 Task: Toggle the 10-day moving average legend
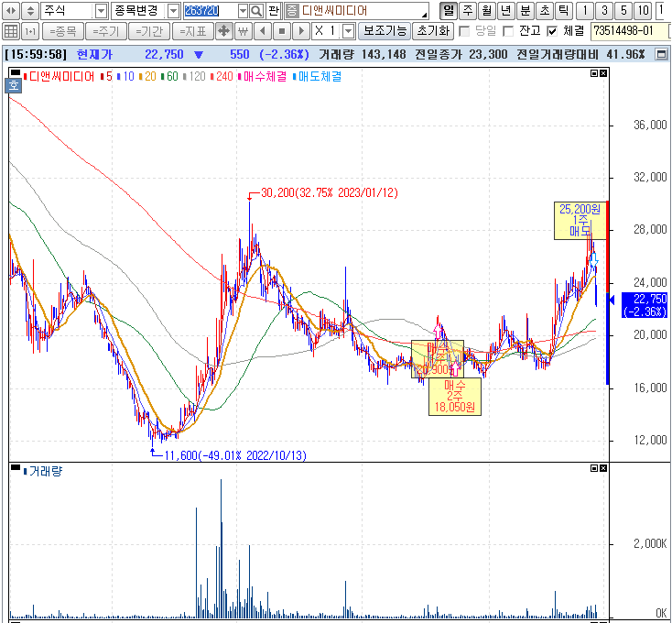click(125, 76)
